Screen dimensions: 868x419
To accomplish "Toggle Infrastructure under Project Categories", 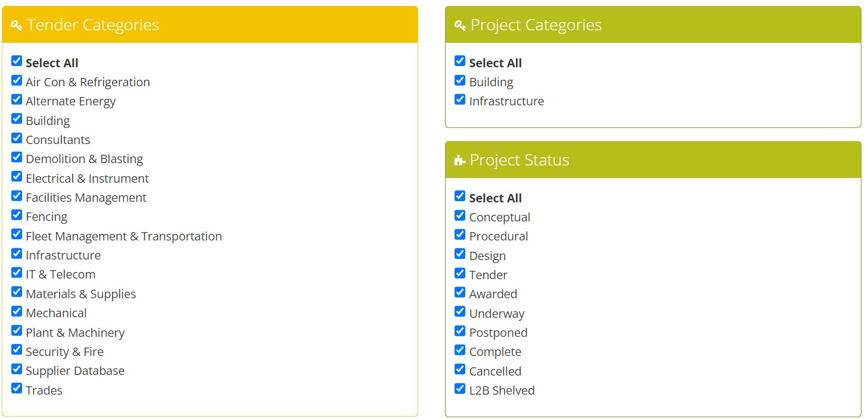I will [x=460, y=99].
